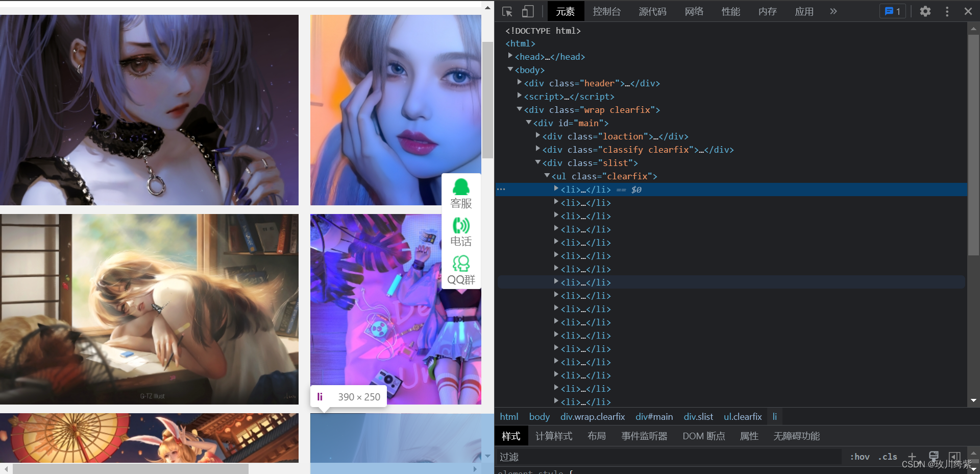Screen dimensions: 980x474
Task: Collapse the div class="wrap clearfix" node
Action: coord(519,109)
